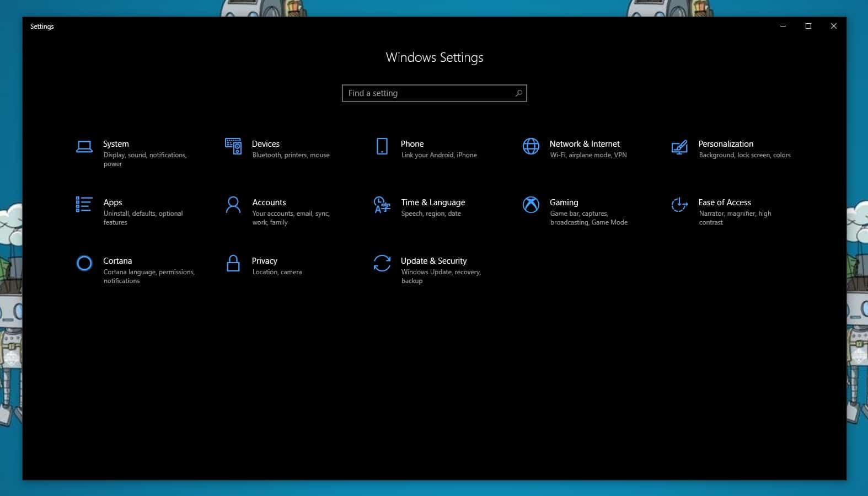Image resolution: width=868 pixels, height=496 pixels.
Task: Open Personalization paintbrush icon
Action: coord(679,147)
